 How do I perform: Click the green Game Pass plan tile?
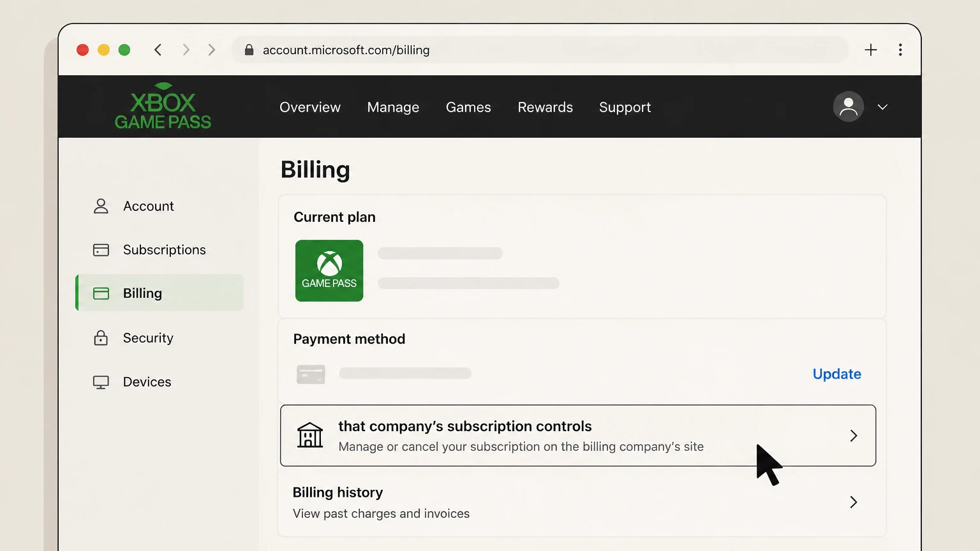click(x=329, y=270)
